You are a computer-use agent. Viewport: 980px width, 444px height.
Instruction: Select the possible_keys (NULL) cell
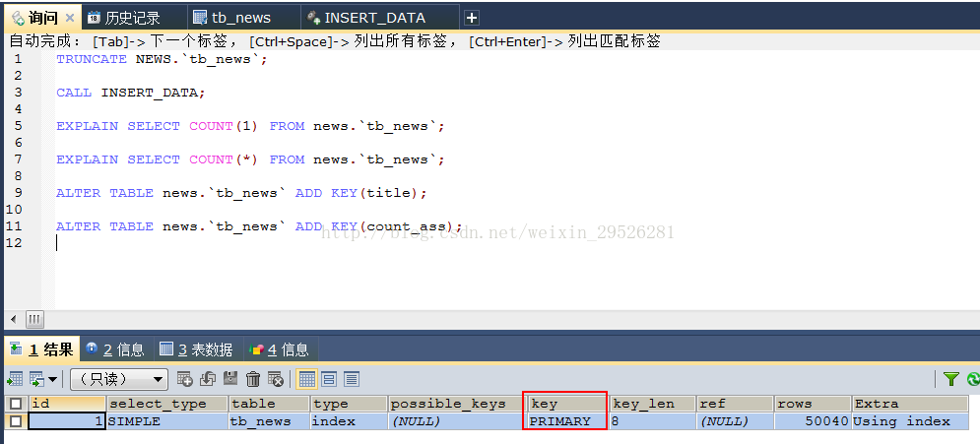tap(456, 421)
